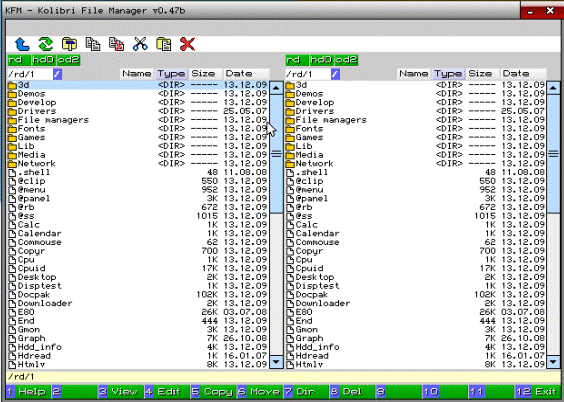The height and width of the screenshot is (402, 564).
Task: Sort right panel by Date
Action: click(x=524, y=74)
